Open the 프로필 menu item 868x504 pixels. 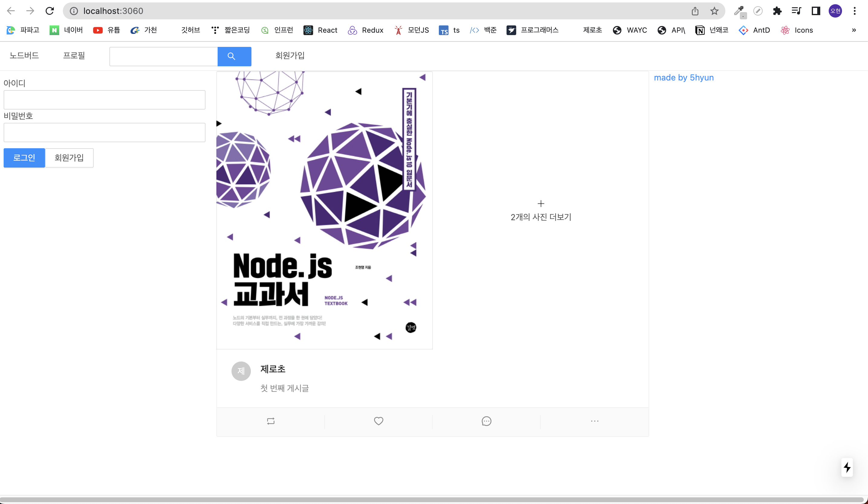[74, 55]
